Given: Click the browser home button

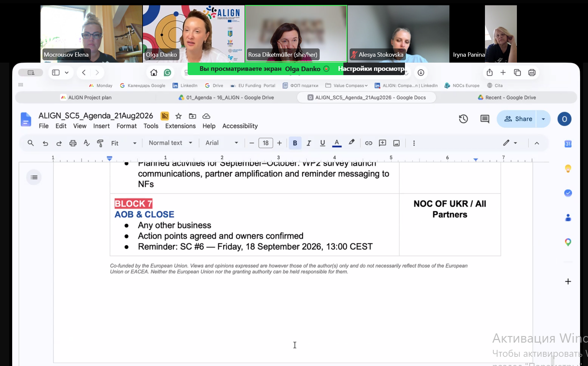Looking at the screenshot, I should click(154, 72).
